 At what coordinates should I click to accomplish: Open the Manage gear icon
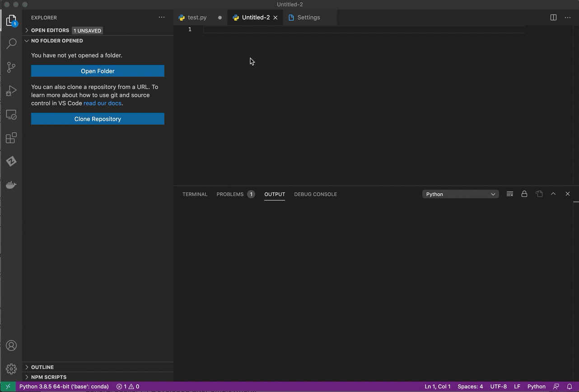point(11,369)
